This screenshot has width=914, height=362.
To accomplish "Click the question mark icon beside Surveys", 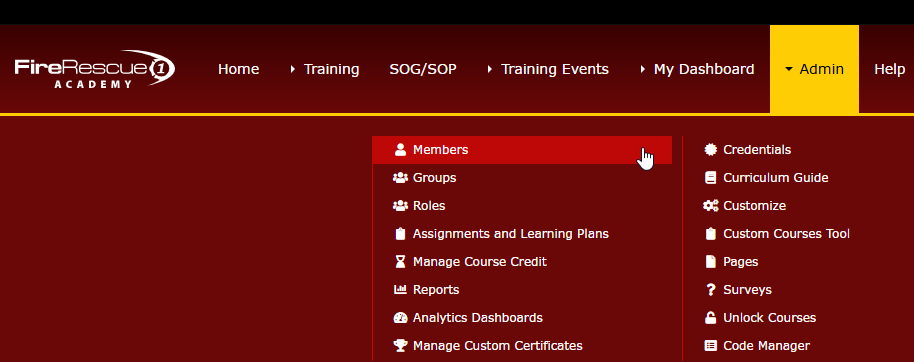I will pyautogui.click(x=711, y=290).
